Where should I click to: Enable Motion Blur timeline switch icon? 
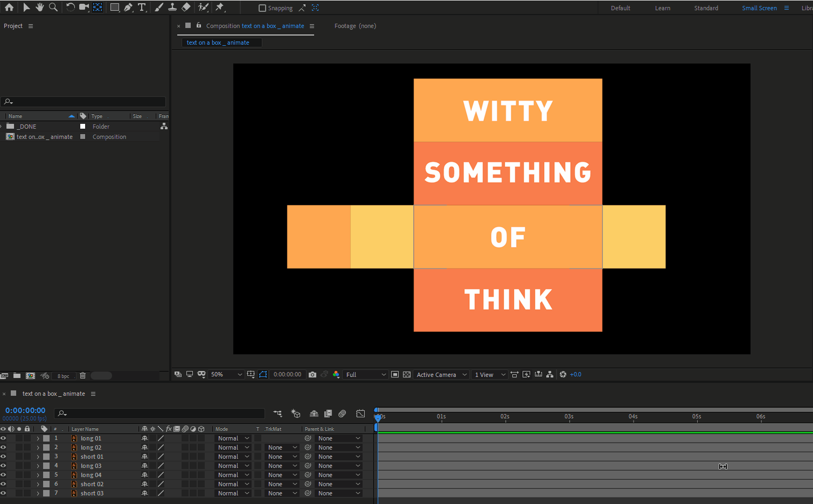[x=342, y=414]
